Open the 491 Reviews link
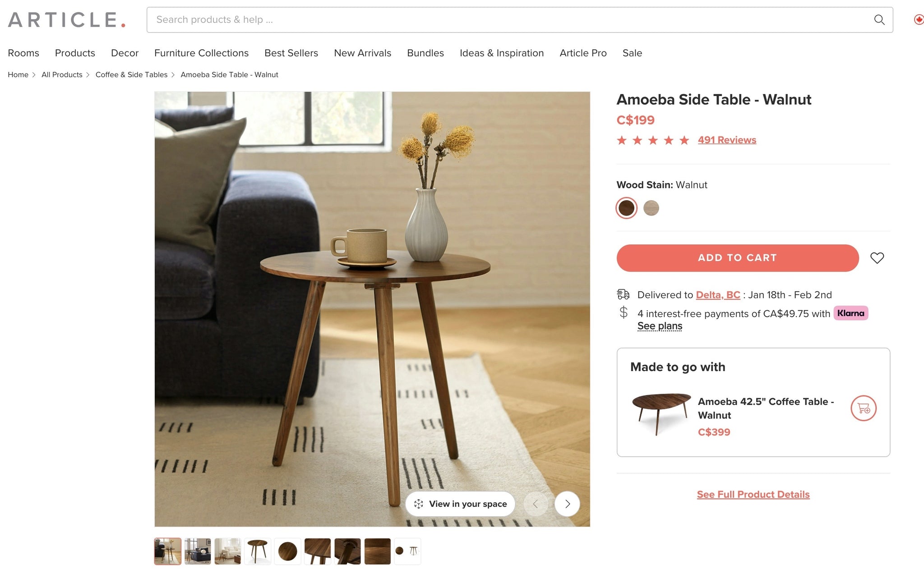This screenshot has height=569, width=924. (727, 140)
